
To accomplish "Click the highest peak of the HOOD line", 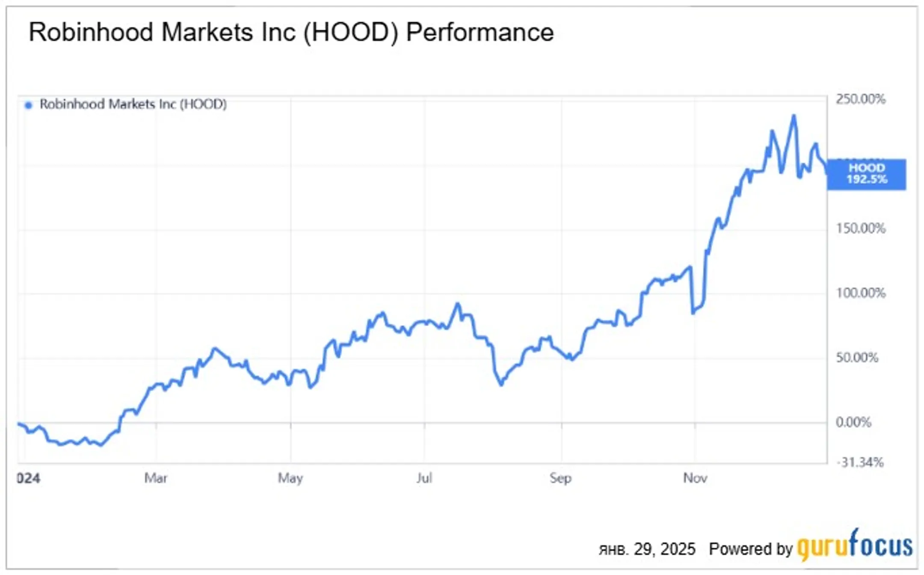I will pos(794,116).
